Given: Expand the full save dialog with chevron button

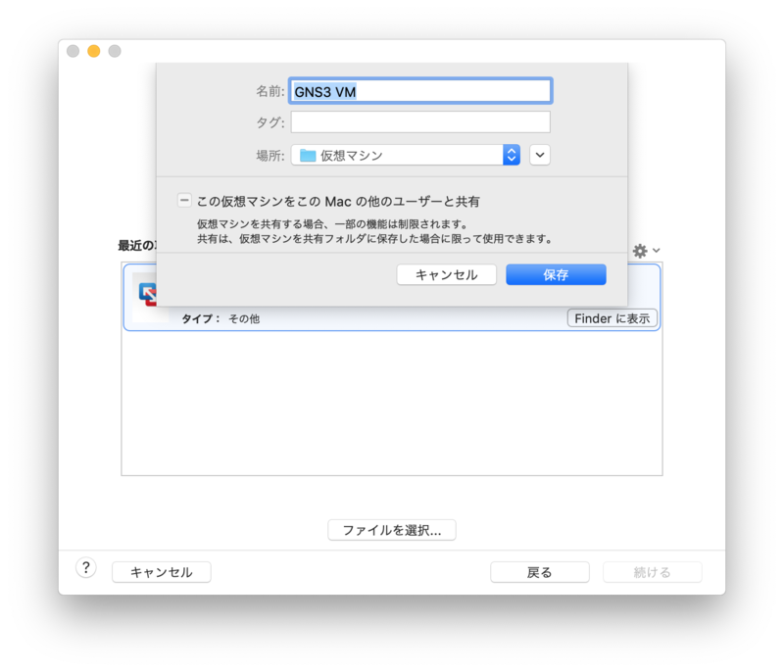Looking at the screenshot, I should 540,155.
